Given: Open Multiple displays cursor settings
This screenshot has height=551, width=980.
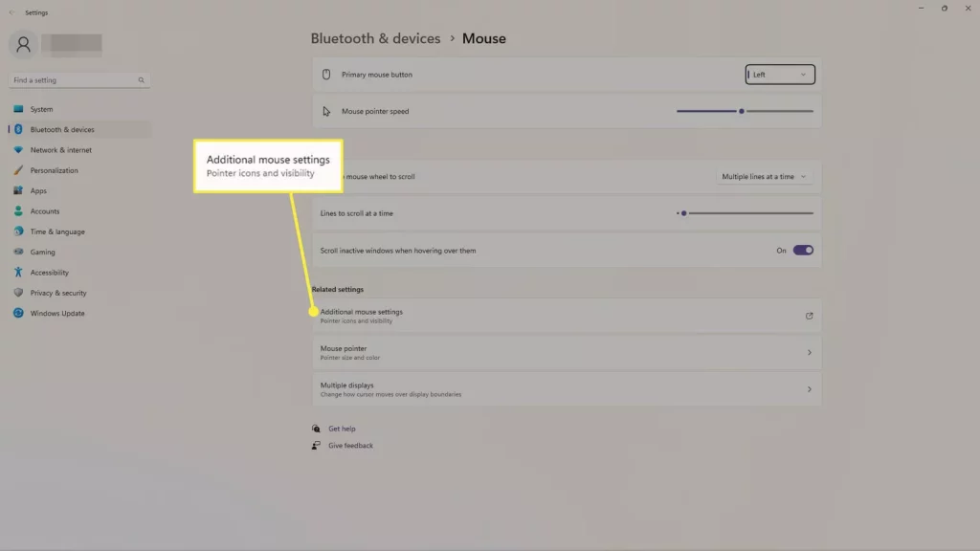Looking at the screenshot, I should (x=567, y=389).
